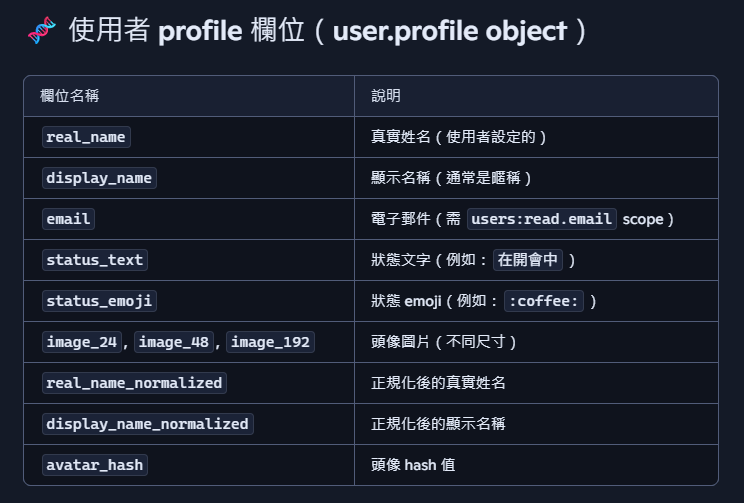Select the status_emoji field tag

click(x=99, y=301)
